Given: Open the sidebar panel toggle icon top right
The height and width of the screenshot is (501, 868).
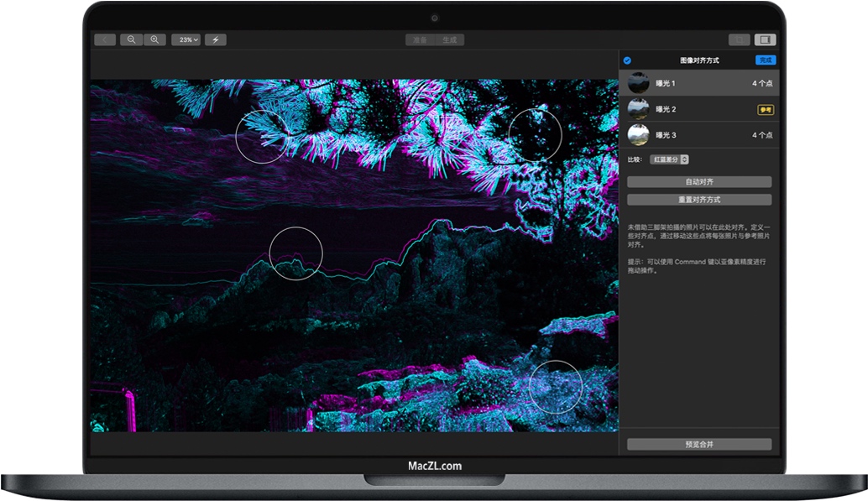Looking at the screenshot, I should (x=765, y=39).
